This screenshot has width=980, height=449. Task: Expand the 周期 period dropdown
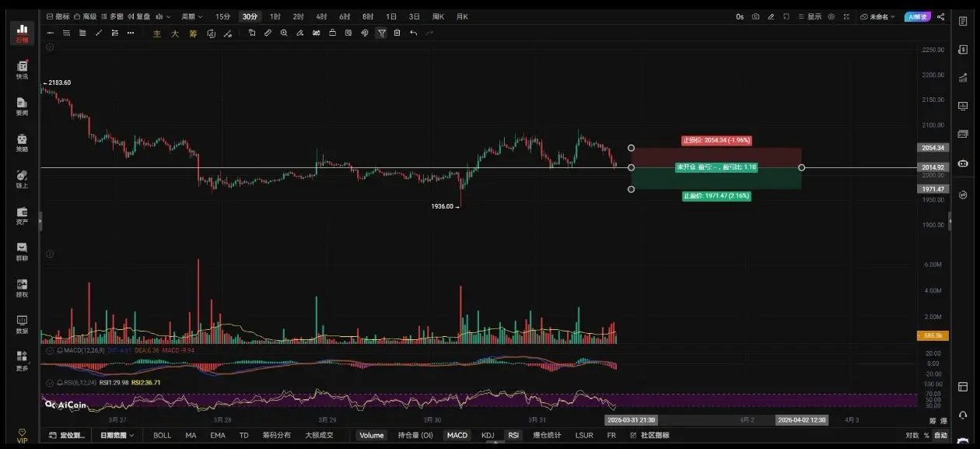(x=191, y=16)
